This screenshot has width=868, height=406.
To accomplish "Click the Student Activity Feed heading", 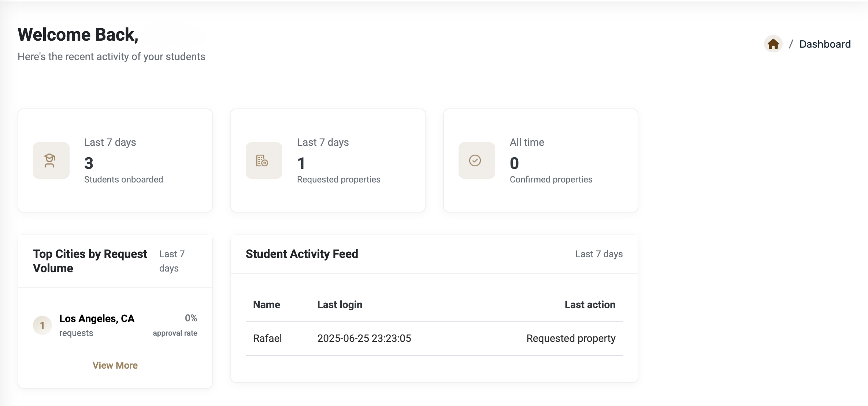I will click(302, 254).
